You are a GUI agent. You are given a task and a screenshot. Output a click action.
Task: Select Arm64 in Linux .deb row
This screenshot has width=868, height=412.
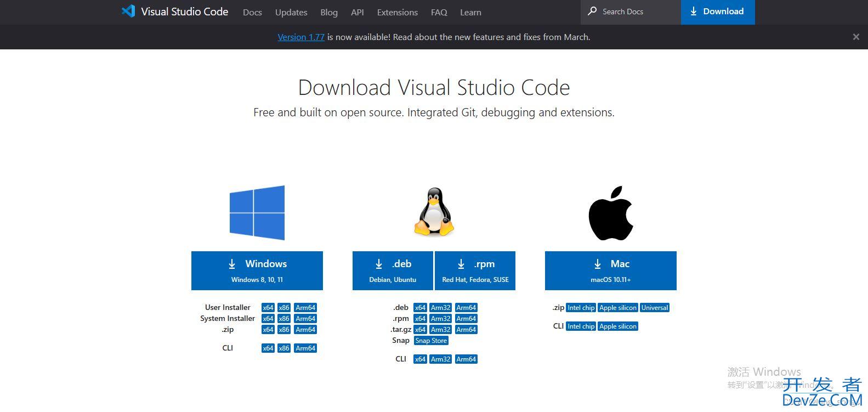[466, 308]
